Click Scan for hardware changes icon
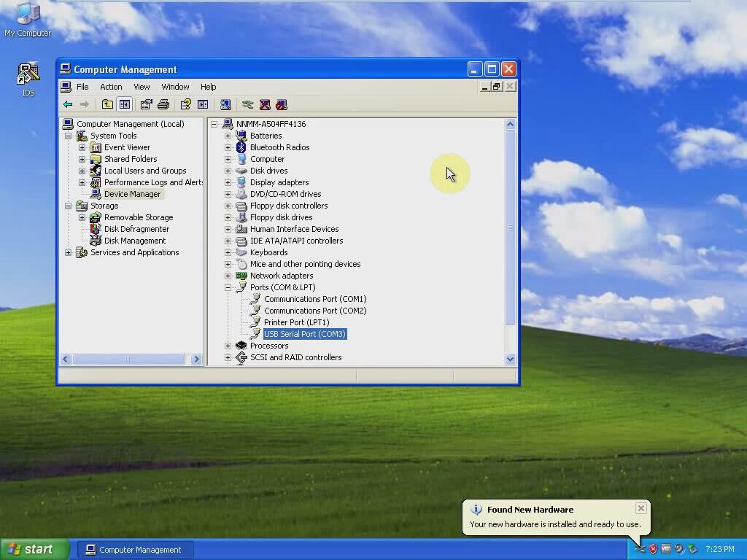This screenshot has width=747, height=560. [226, 104]
